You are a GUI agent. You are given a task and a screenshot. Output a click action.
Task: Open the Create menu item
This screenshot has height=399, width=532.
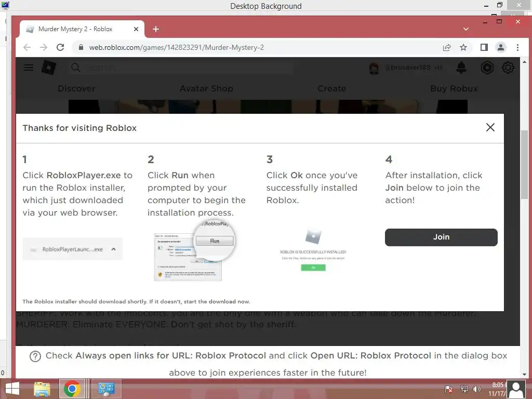331,88
